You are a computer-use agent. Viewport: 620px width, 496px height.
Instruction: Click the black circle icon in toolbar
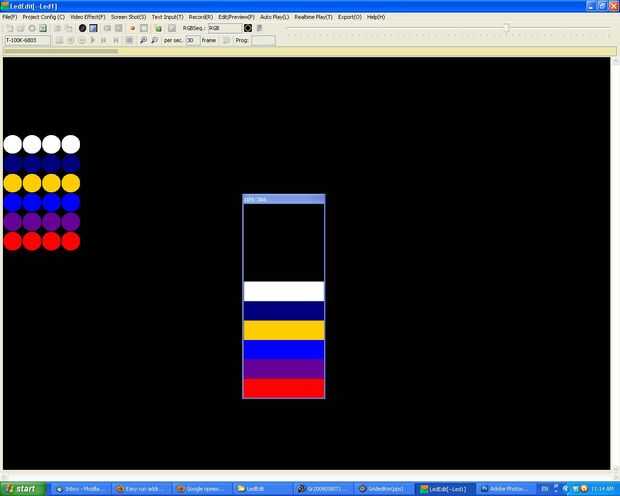coord(82,28)
